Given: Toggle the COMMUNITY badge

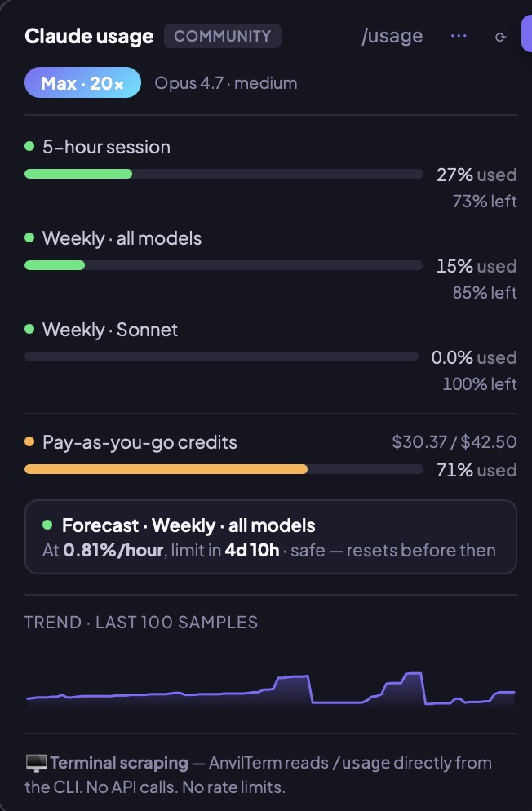Looking at the screenshot, I should click(x=222, y=36).
